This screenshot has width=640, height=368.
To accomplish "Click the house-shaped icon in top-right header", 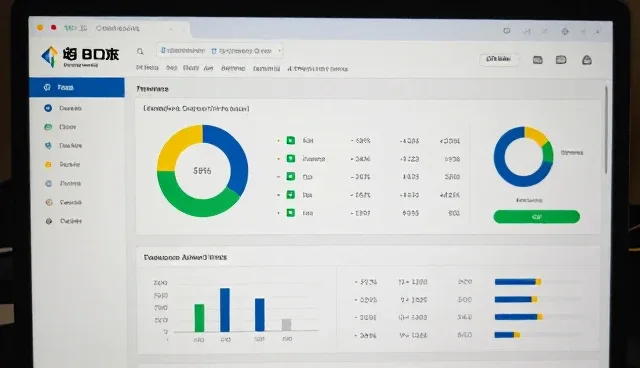I will (x=587, y=60).
